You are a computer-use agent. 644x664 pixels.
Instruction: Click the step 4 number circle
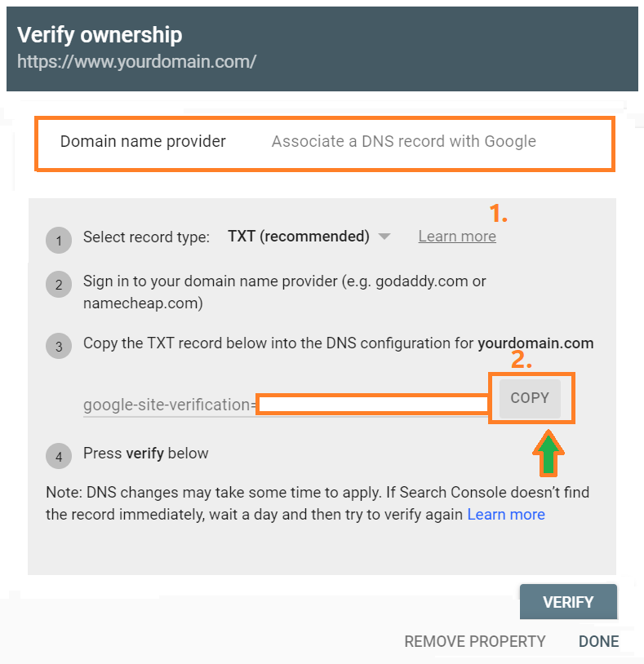pyautogui.click(x=59, y=456)
